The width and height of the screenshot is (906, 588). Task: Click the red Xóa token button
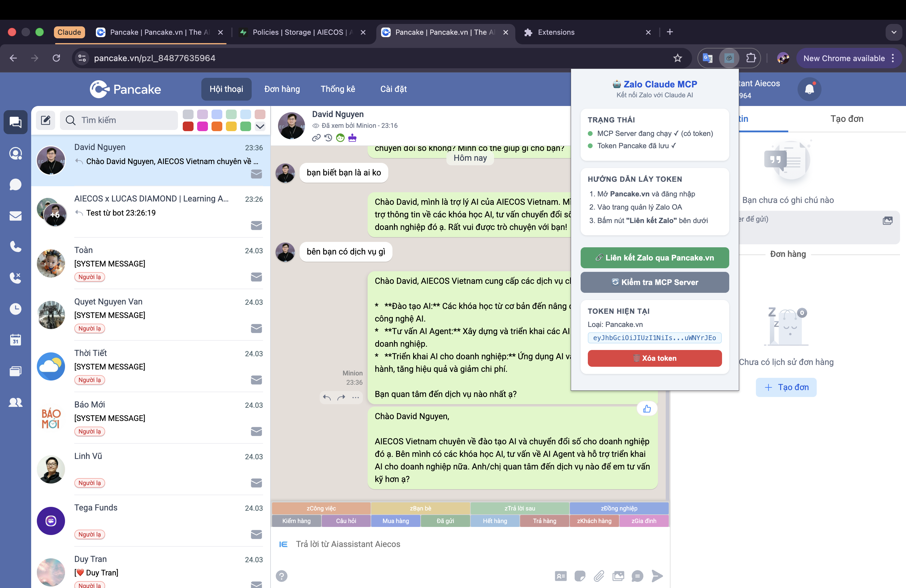[655, 358]
